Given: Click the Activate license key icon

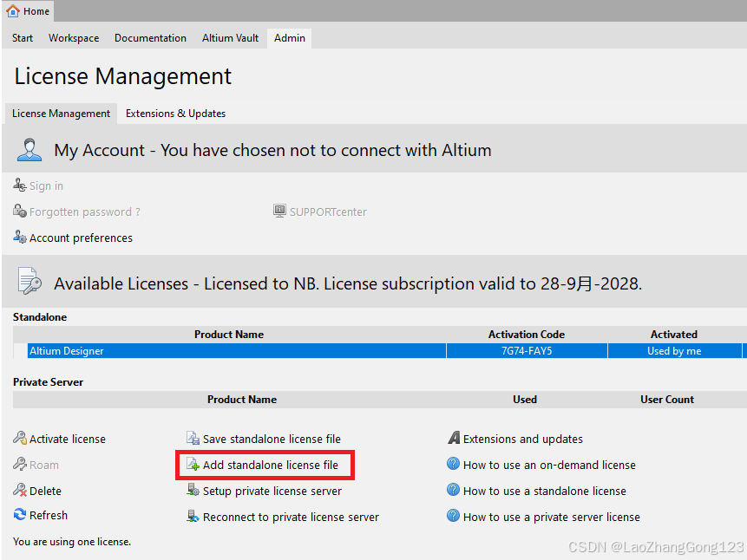Looking at the screenshot, I should pyautogui.click(x=20, y=438).
